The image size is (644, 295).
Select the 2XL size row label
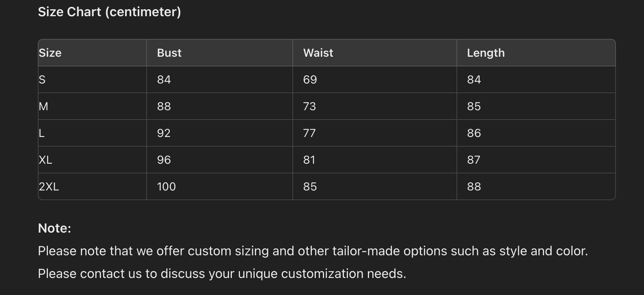pyautogui.click(x=49, y=186)
